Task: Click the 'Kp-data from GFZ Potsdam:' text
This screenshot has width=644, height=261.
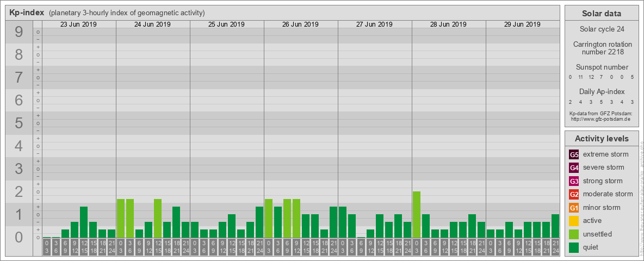Action: (602, 113)
